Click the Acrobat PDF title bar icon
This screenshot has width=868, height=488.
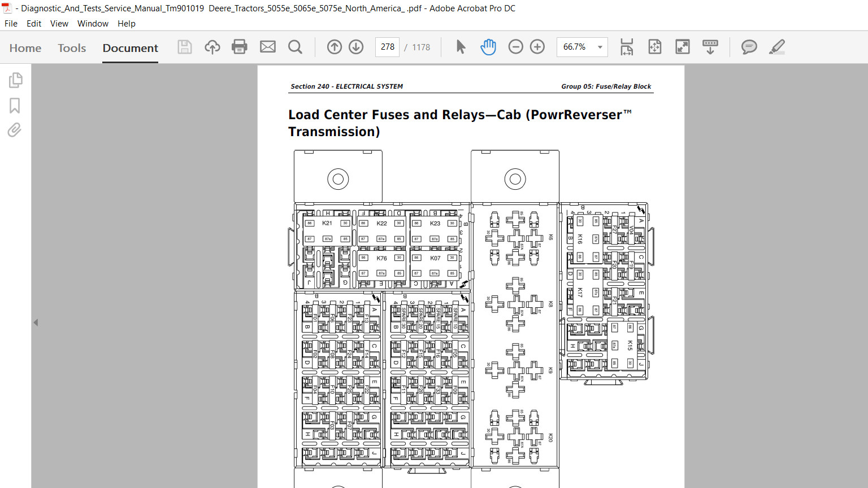click(7, 8)
